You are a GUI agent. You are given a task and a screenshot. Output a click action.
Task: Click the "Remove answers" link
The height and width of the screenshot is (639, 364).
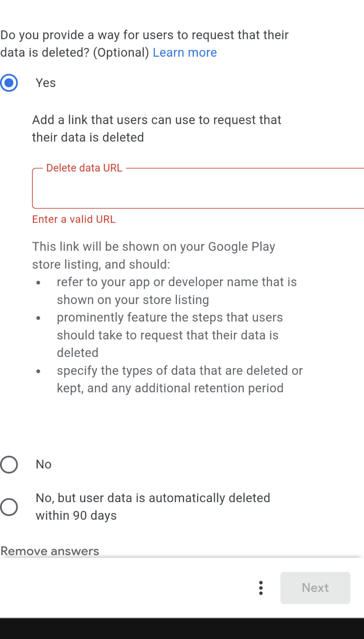[x=50, y=551]
